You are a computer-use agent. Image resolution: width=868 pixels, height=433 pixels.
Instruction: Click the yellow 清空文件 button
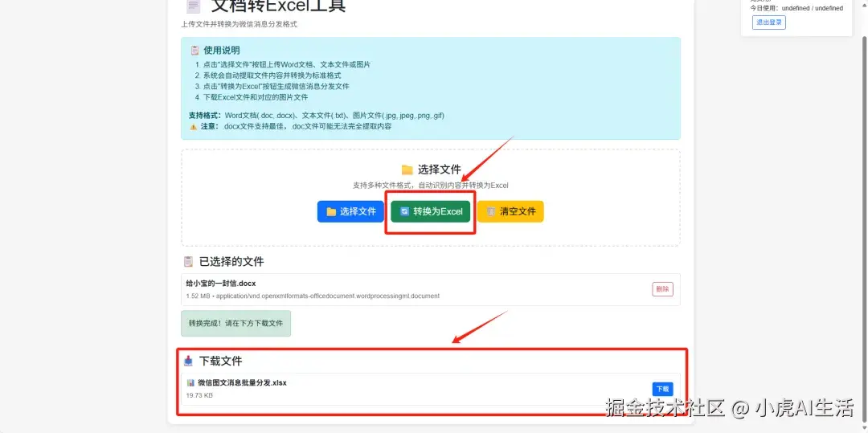tap(510, 211)
